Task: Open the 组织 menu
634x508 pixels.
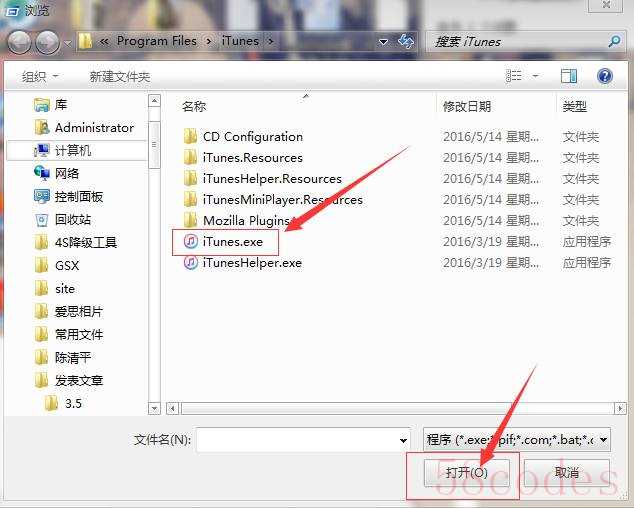Action: point(40,76)
